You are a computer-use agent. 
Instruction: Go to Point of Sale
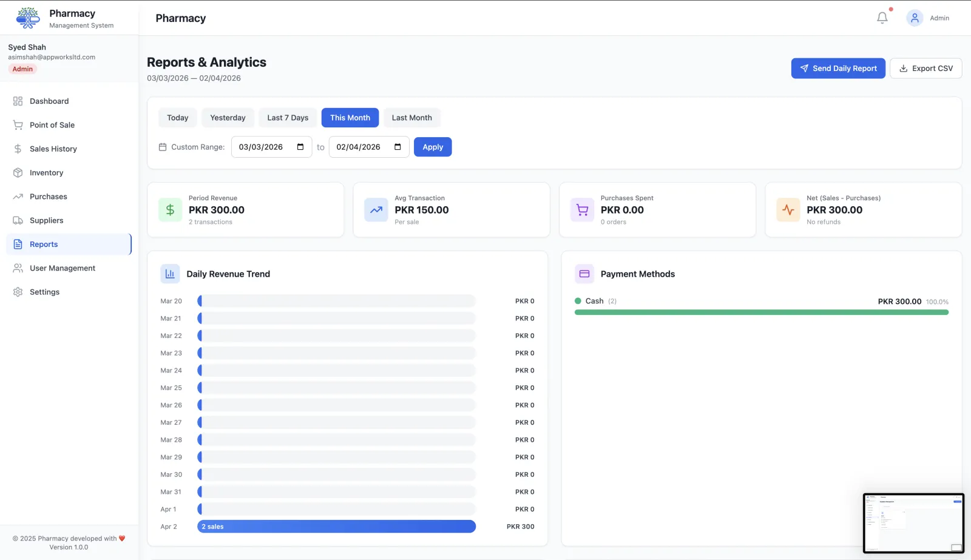point(69,125)
